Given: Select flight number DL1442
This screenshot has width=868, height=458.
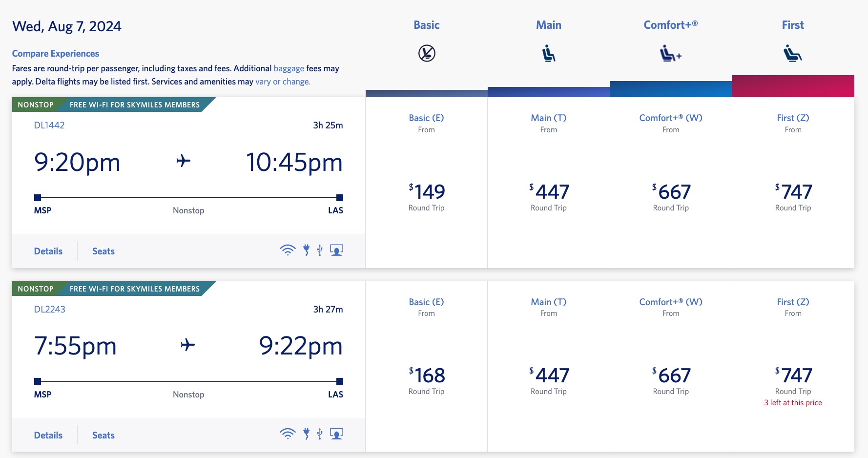Looking at the screenshot, I should (x=50, y=125).
